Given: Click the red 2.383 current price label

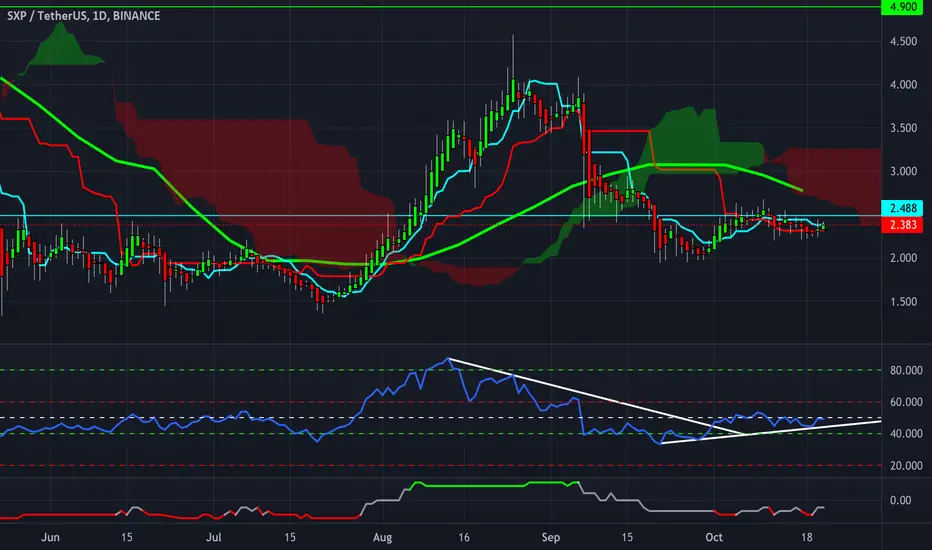Looking at the screenshot, I should pyautogui.click(x=902, y=225).
